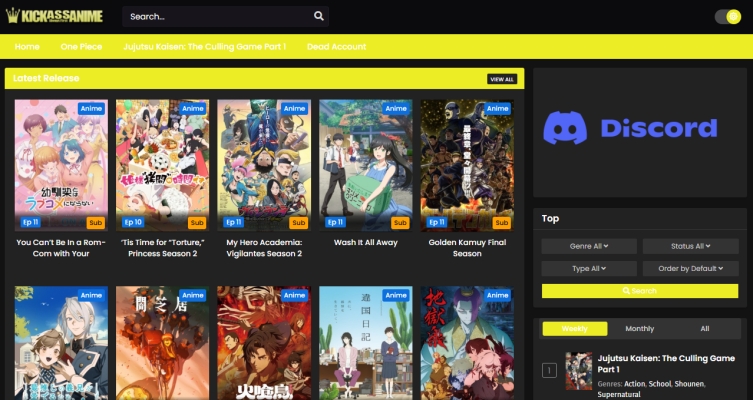Screen dimensions: 753x400
Task: Open 'Tis Time for Torture Princess poster
Action: [162, 165]
